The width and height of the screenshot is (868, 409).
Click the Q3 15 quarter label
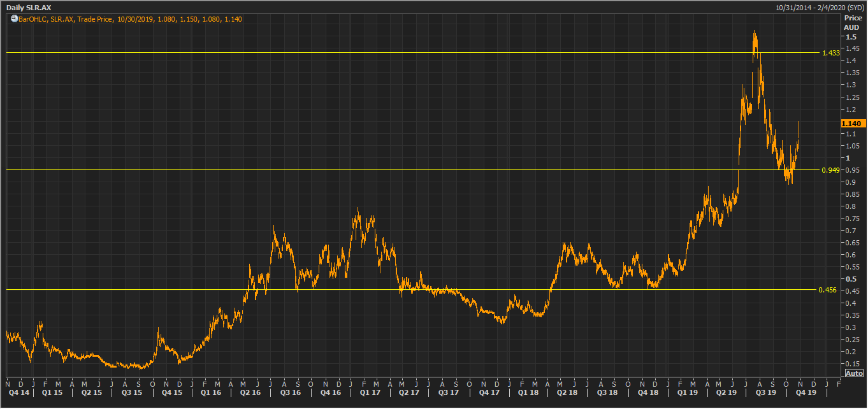[x=132, y=393]
